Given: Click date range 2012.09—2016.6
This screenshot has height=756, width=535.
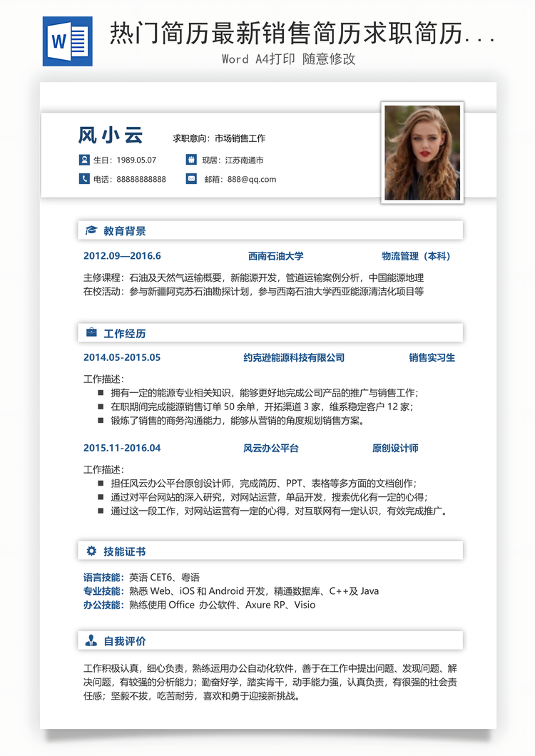Looking at the screenshot, I should point(122,256).
